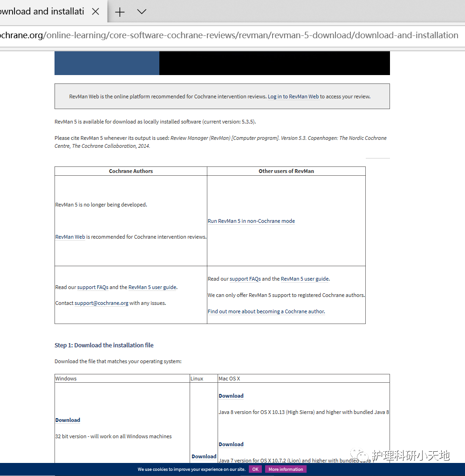Download the Windows 32 bit version
Screen dimensions: 465x476
68,420
